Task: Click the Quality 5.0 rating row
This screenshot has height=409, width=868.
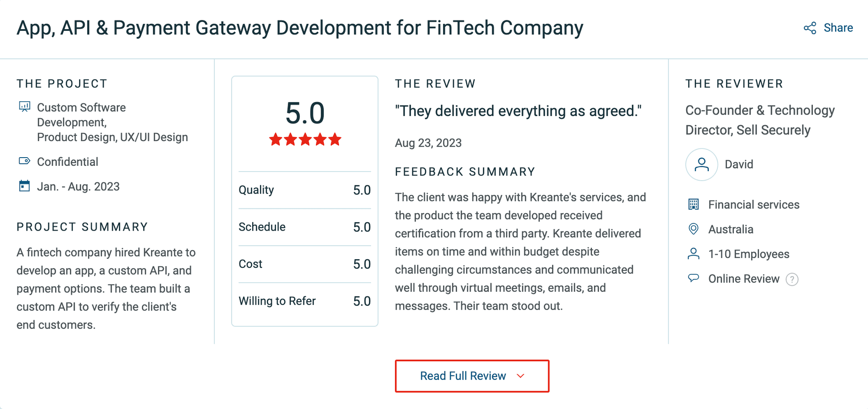Action: (x=305, y=190)
